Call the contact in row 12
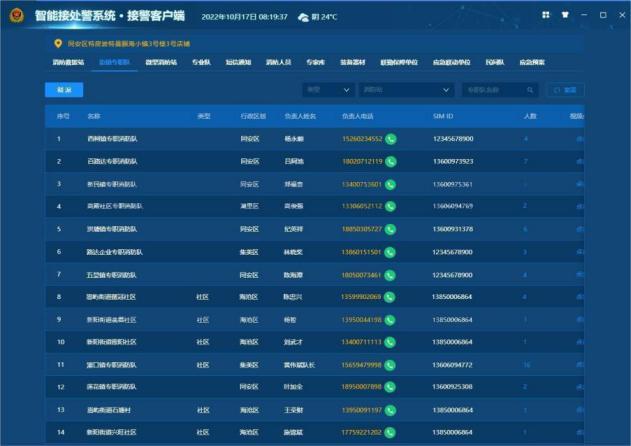631x446 pixels. click(x=390, y=386)
